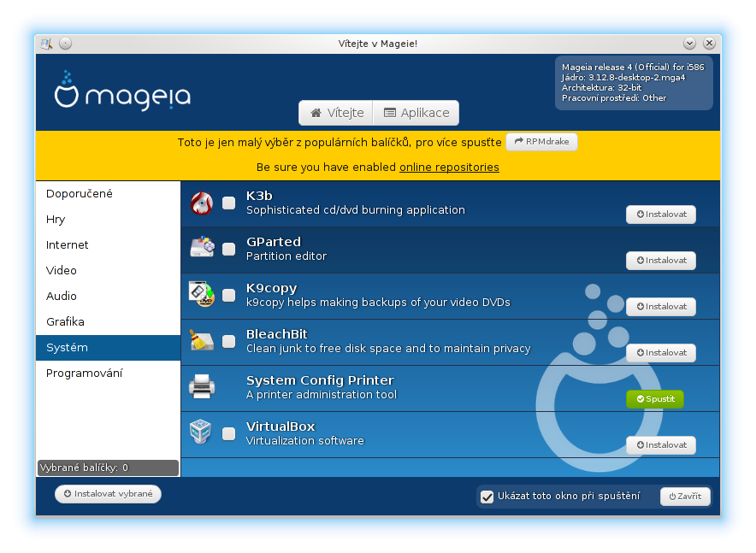Click the BleachBit broom icon
756x553 pixels.
click(x=202, y=340)
